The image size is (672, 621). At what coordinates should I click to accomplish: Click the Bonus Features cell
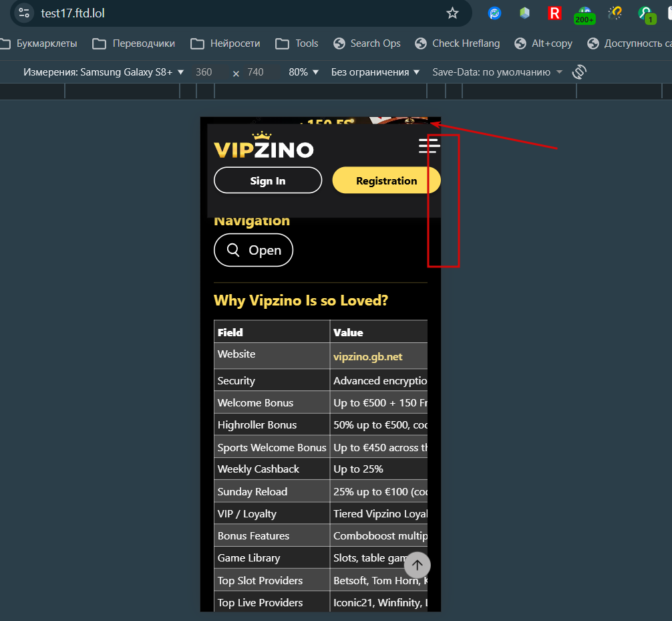[272, 535]
